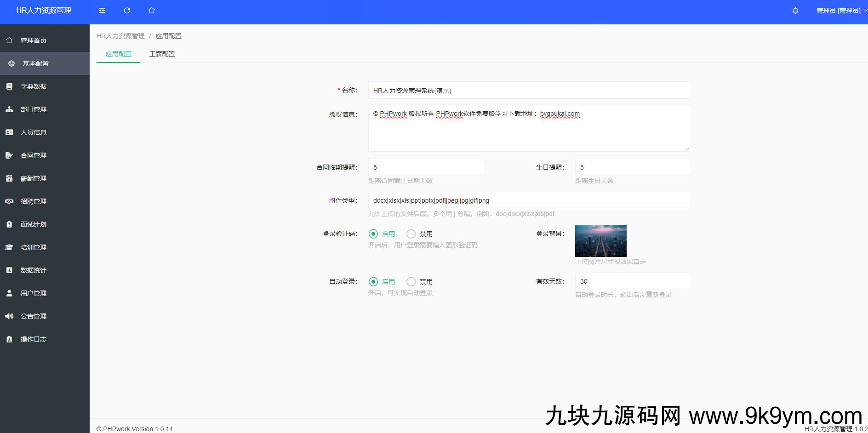Open 部门管理 via its org-chart icon
This screenshot has height=433, width=868.
coord(9,109)
